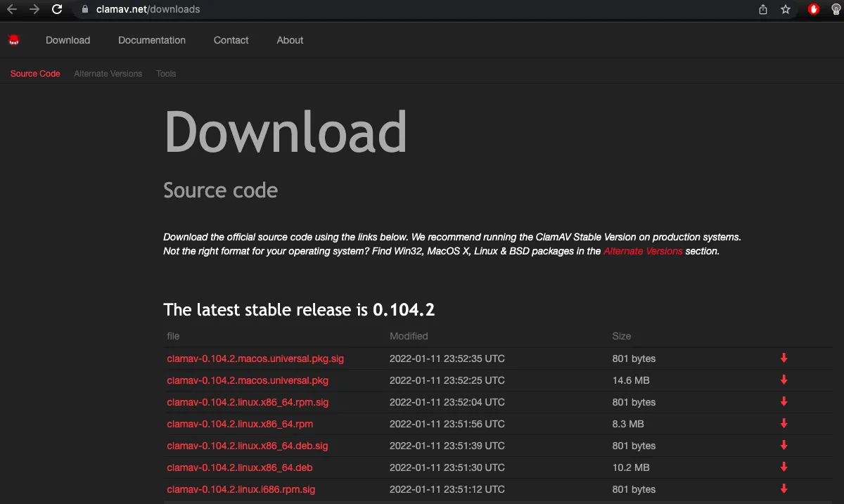The image size is (844, 504).
Task: Bookmark this page with the star icon
Action: pos(786,9)
